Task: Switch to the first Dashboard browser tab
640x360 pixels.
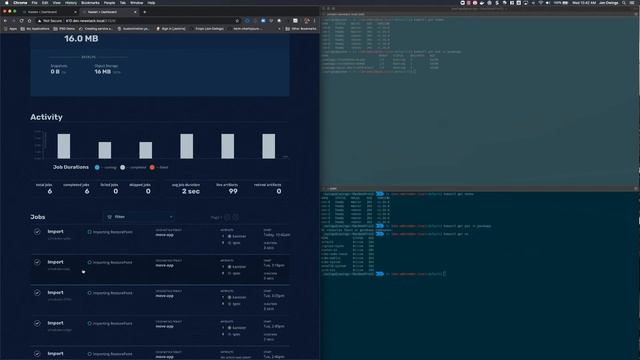Action: click(48, 12)
